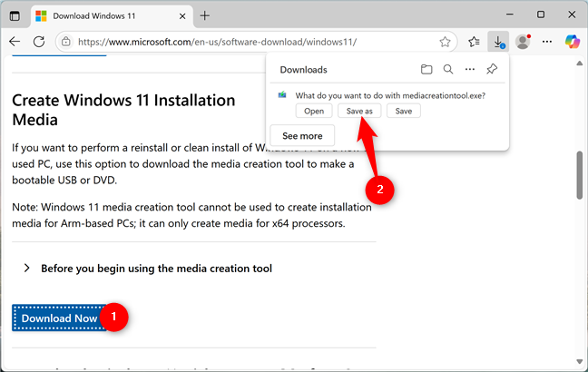The width and height of the screenshot is (588, 372).
Task: Open the browser profile icon
Action: pyautogui.click(x=523, y=42)
